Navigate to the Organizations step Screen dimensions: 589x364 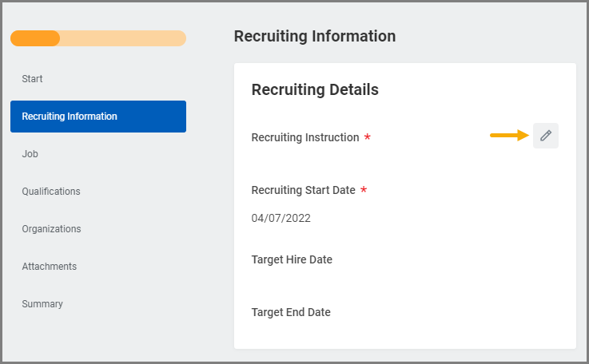[x=51, y=229]
